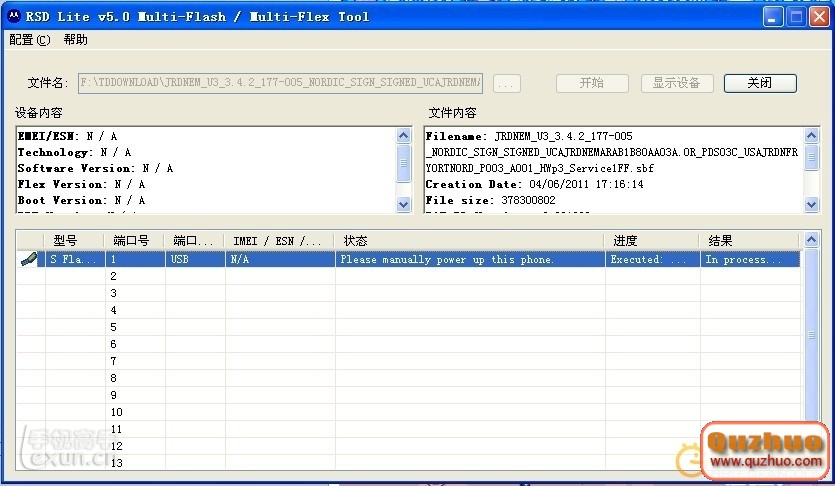Select port number 7 row

coord(408,361)
